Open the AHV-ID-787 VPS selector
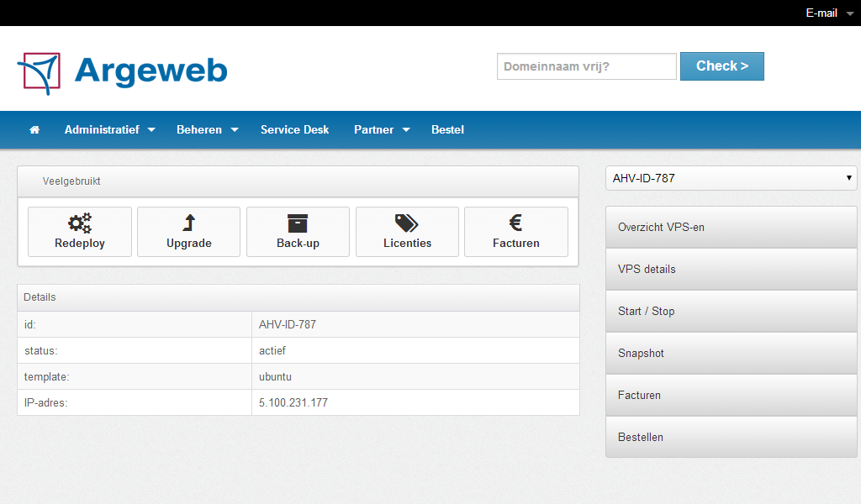This screenshot has height=504, width=861. click(731, 178)
